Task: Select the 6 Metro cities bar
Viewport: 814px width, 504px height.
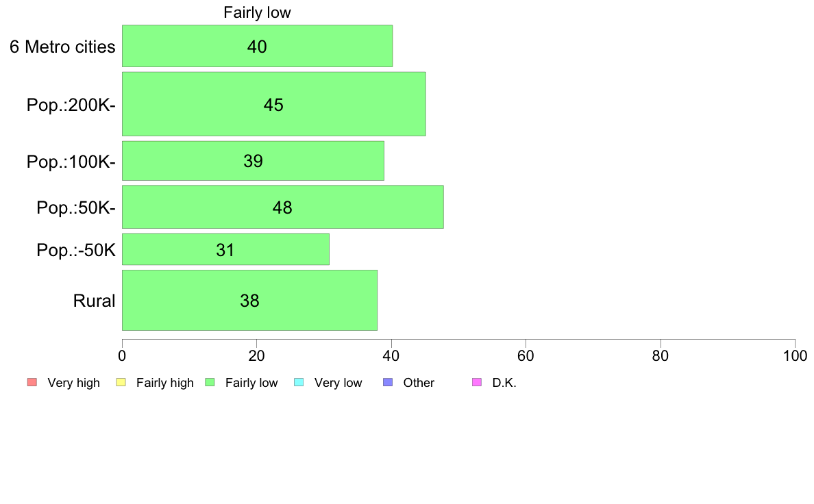Action: point(258,46)
